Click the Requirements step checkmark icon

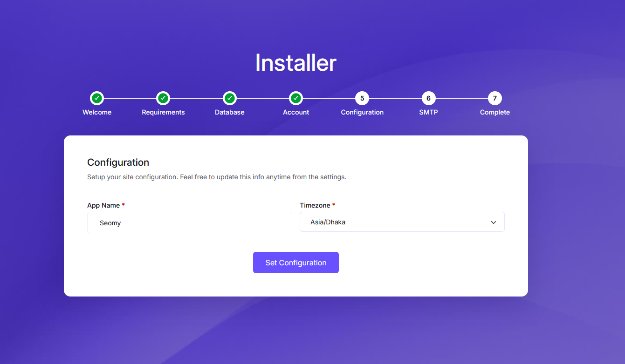coord(163,98)
